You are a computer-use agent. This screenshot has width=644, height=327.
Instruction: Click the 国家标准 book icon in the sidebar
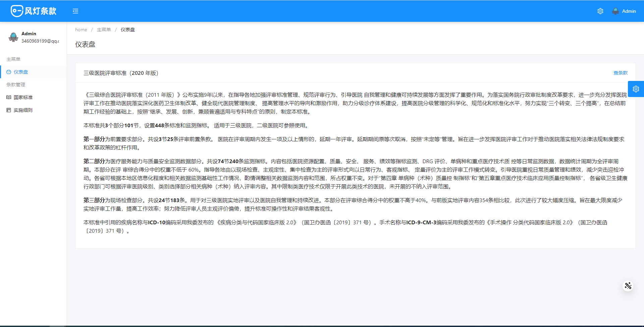(9, 97)
